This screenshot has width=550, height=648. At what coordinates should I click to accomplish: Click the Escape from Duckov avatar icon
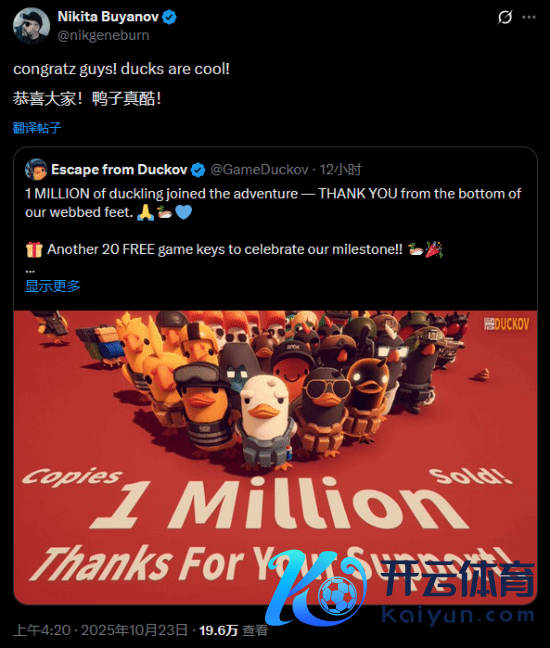[36, 169]
